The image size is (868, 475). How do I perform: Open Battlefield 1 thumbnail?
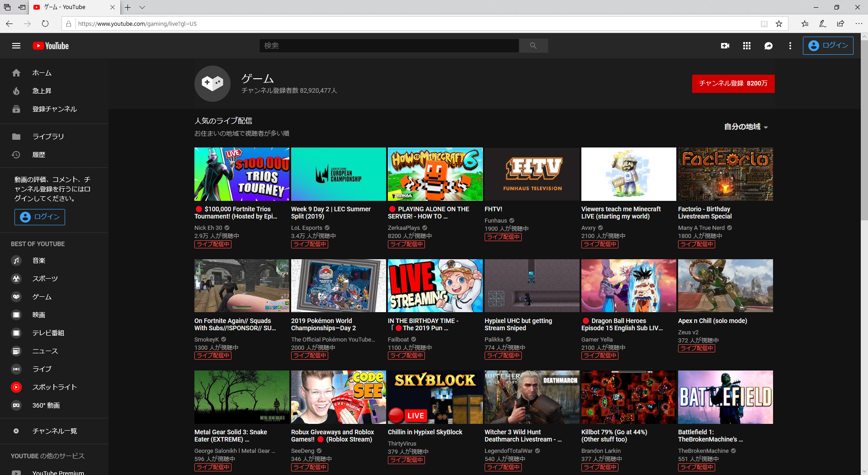726,397
